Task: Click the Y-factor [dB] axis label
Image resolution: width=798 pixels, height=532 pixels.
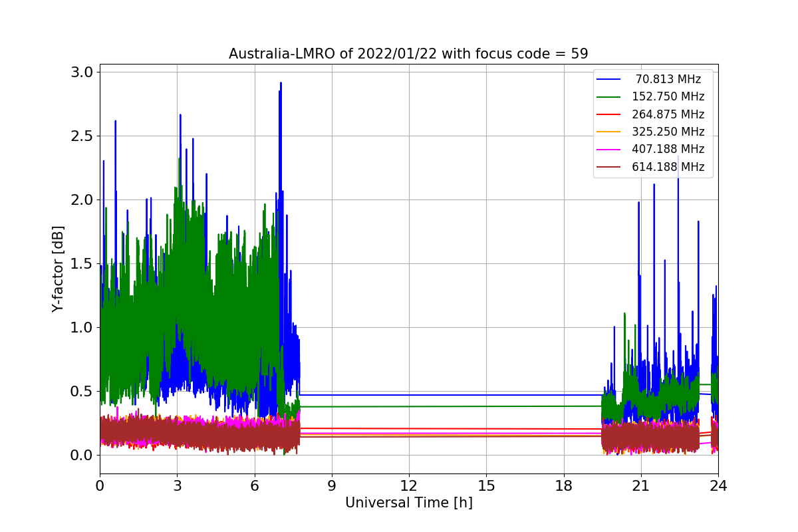Action: coord(59,269)
